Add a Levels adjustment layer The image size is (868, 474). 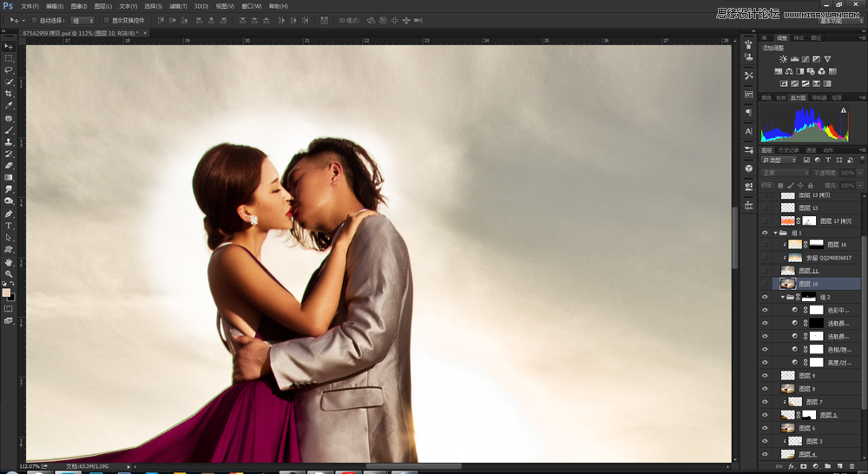click(794, 59)
